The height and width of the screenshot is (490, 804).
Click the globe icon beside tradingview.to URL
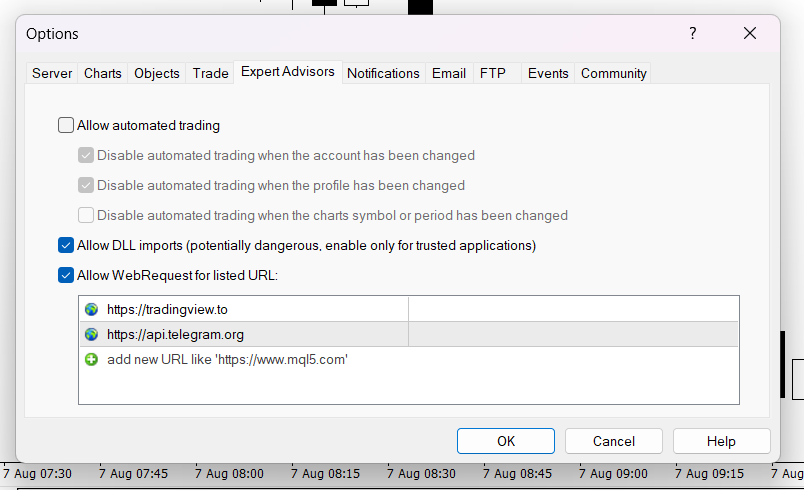(x=92, y=309)
